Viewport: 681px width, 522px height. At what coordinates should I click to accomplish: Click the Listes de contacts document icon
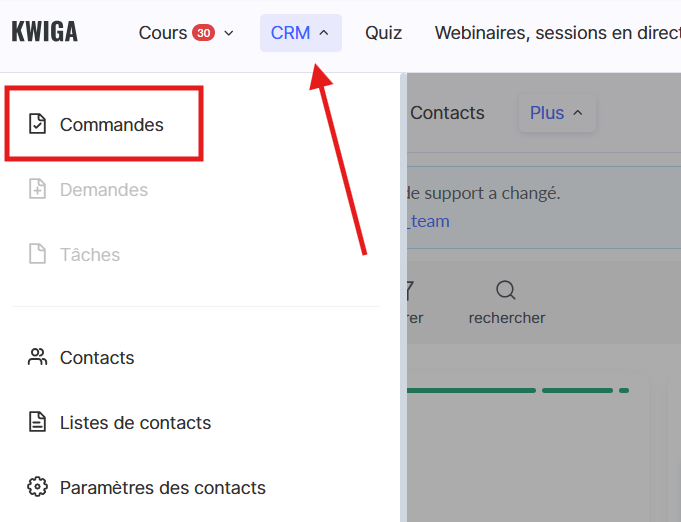point(38,422)
